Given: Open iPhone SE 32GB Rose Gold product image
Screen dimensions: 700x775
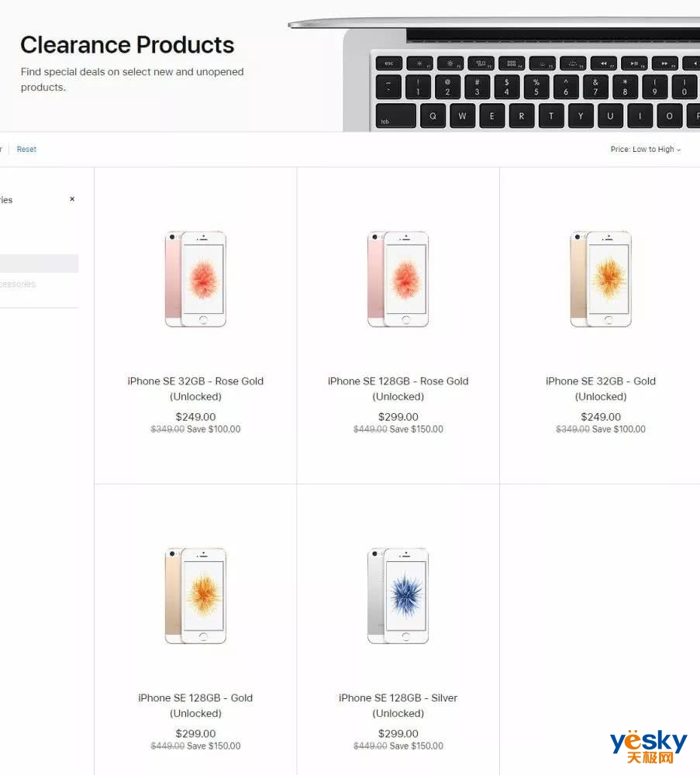Looking at the screenshot, I should pos(196,279).
